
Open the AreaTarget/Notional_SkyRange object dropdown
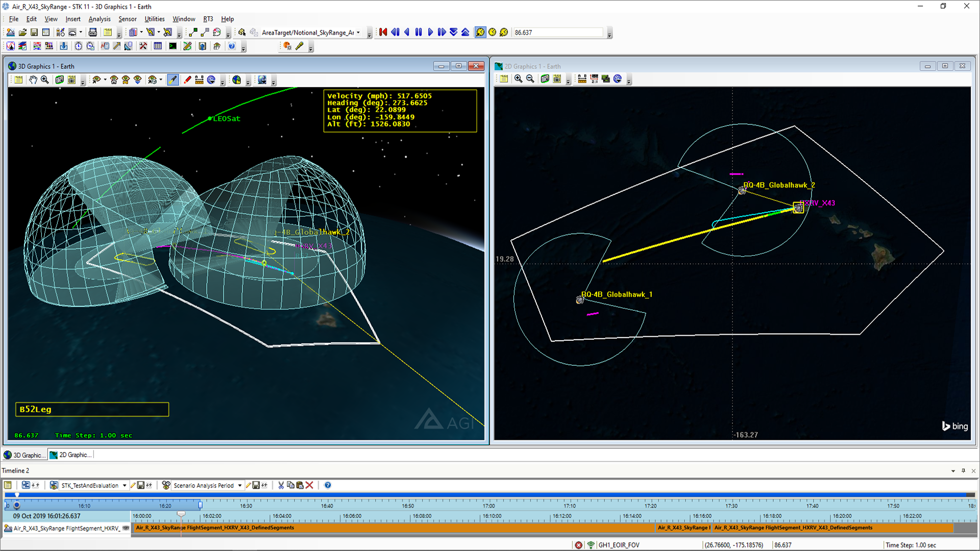(x=358, y=33)
